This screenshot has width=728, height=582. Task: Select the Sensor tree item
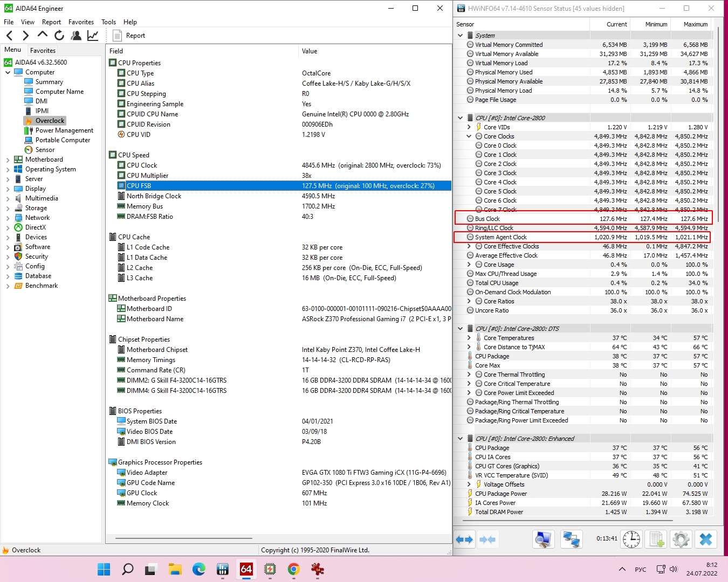tap(45, 150)
